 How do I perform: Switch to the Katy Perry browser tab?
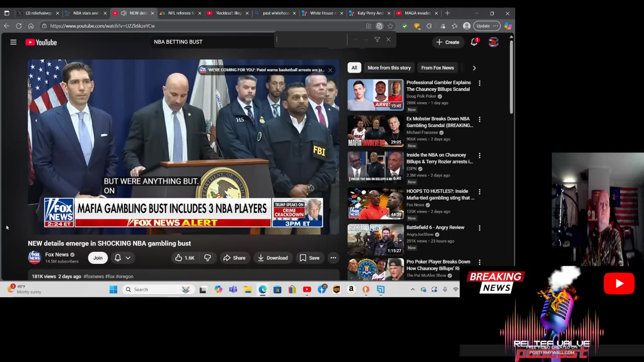pyautogui.click(x=369, y=13)
